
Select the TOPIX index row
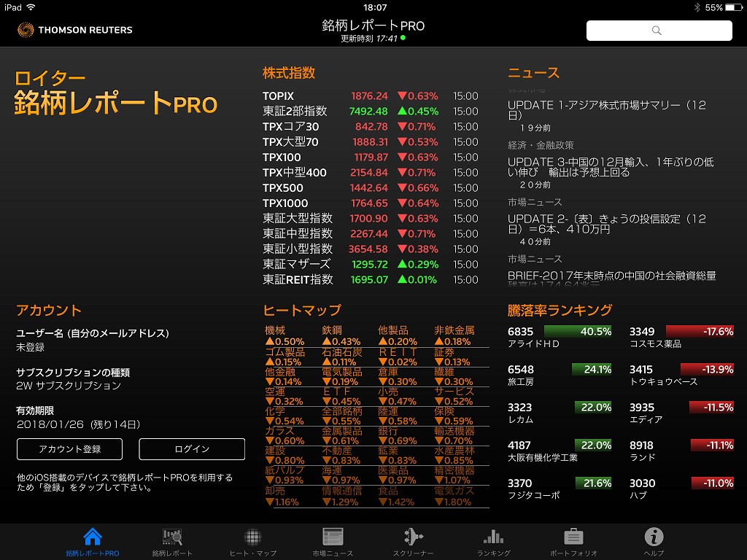370,96
